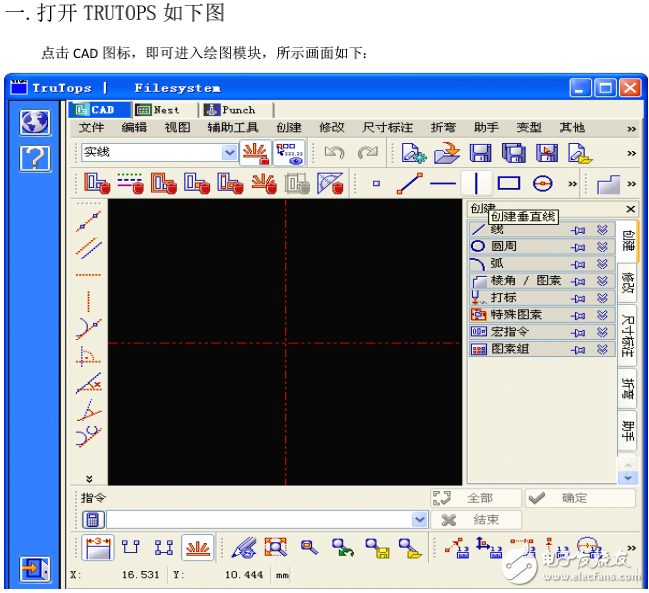
Task: Expand the 线 row in 创建 panel
Action: (602, 230)
